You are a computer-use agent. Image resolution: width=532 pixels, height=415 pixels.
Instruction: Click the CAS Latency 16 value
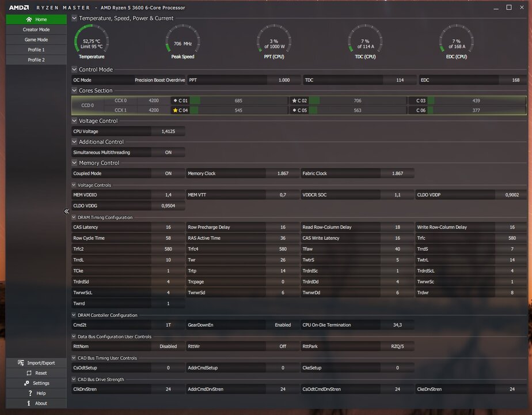coord(168,227)
